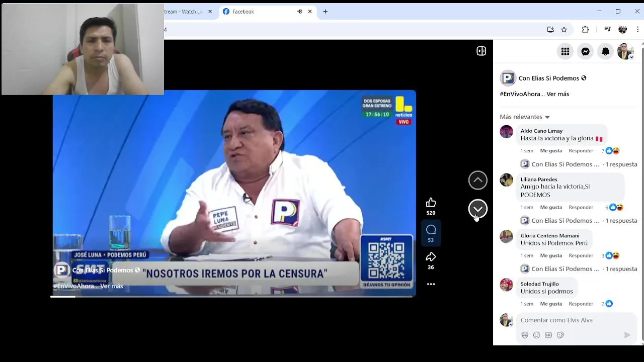Open Chrome three-dot menu

637,30
